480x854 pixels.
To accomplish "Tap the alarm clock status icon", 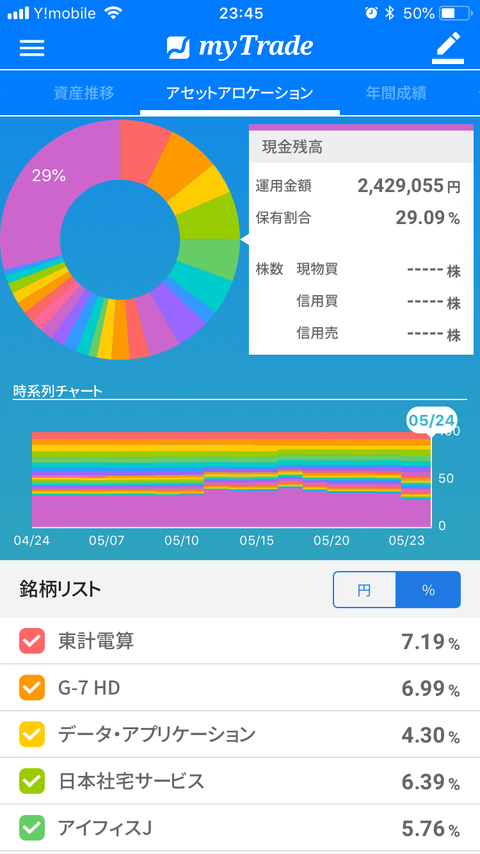I will point(371,13).
